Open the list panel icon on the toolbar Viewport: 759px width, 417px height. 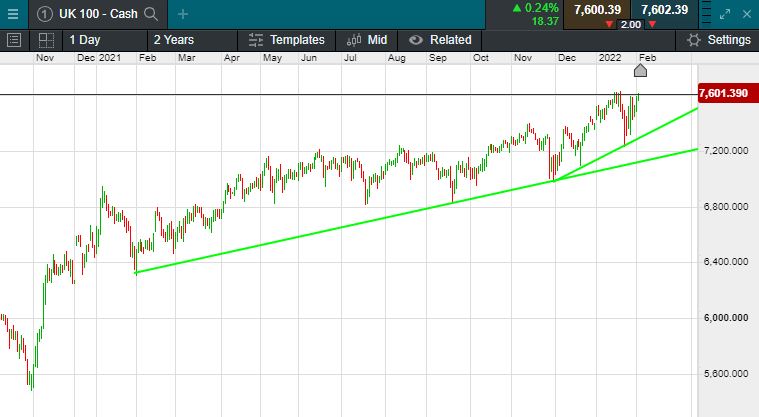pyautogui.click(x=14, y=40)
